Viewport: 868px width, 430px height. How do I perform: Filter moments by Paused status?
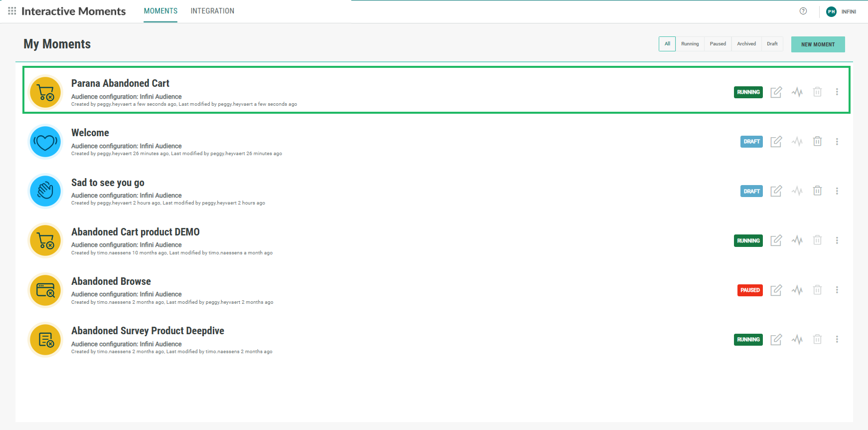click(718, 44)
